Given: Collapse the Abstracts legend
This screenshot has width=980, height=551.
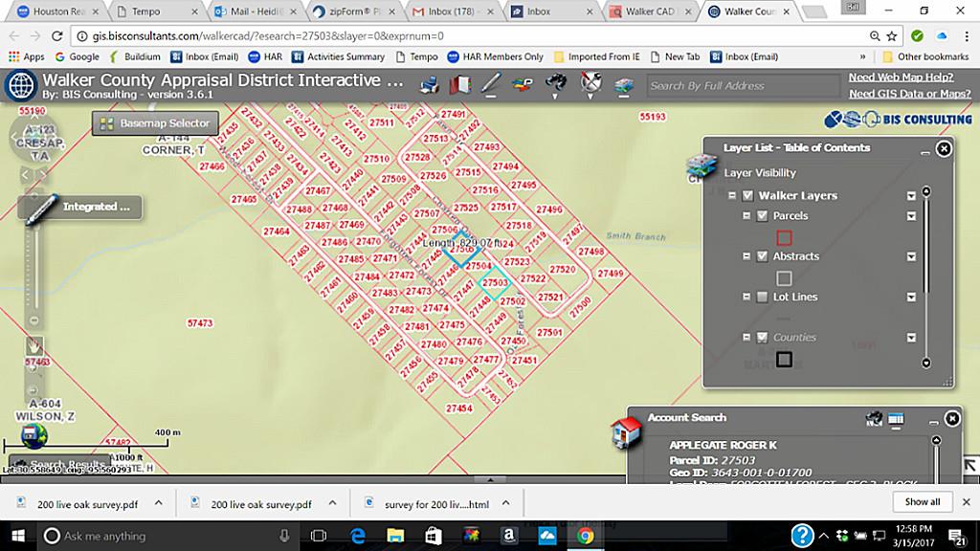Looking at the screenshot, I should 746,256.
